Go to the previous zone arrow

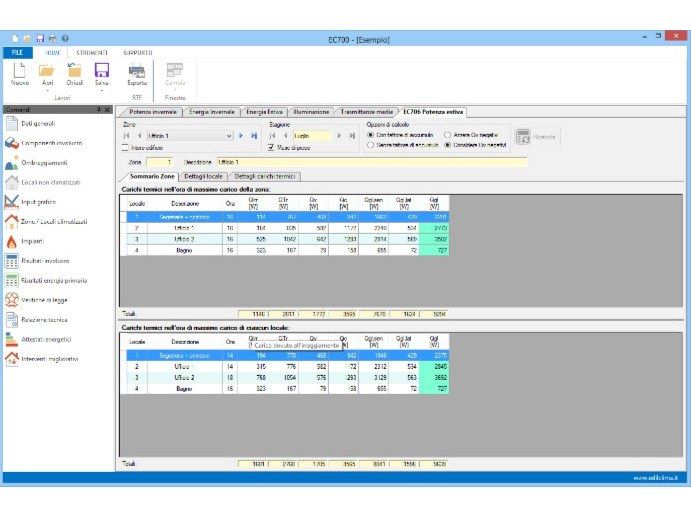coord(140,136)
